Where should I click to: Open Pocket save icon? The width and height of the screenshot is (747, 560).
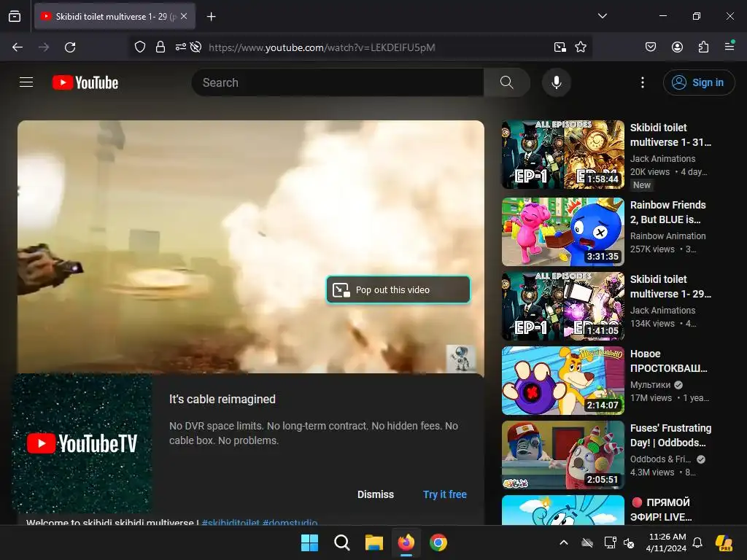click(651, 47)
